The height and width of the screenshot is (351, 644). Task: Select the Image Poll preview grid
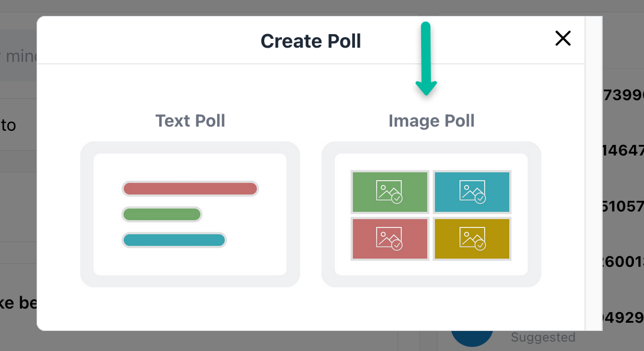tap(431, 215)
